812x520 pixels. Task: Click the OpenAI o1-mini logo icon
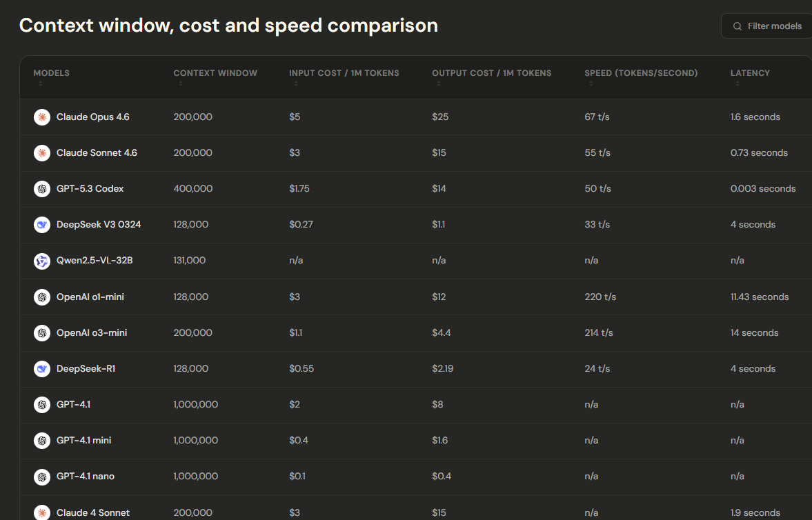click(42, 297)
